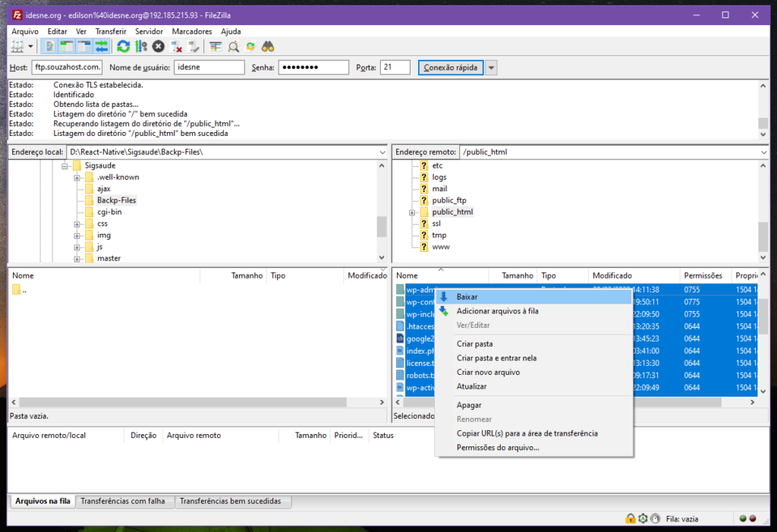Click the process queue toolbar icon
This screenshot has height=532, width=777.
point(141,46)
